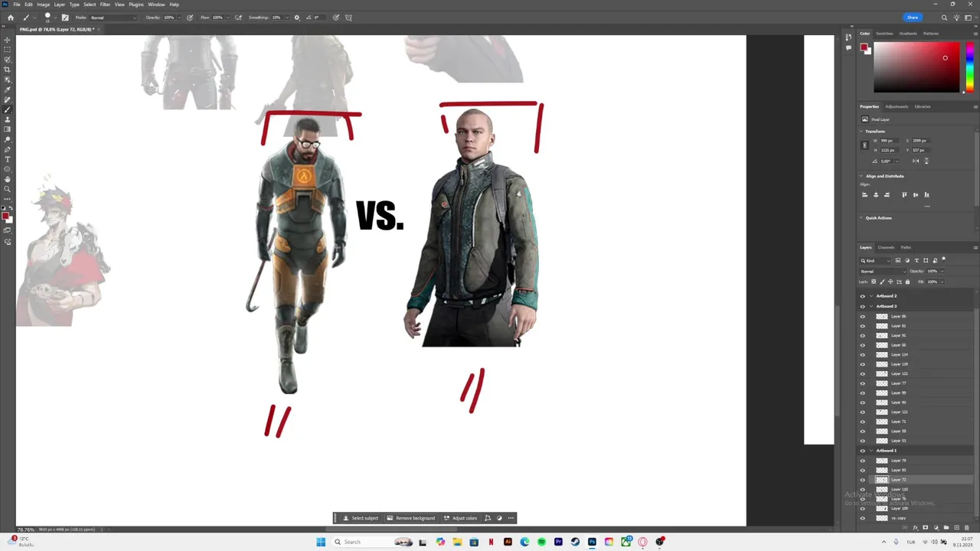Open the Brush settings panel icon
980x551 pixels.
pos(64,18)
